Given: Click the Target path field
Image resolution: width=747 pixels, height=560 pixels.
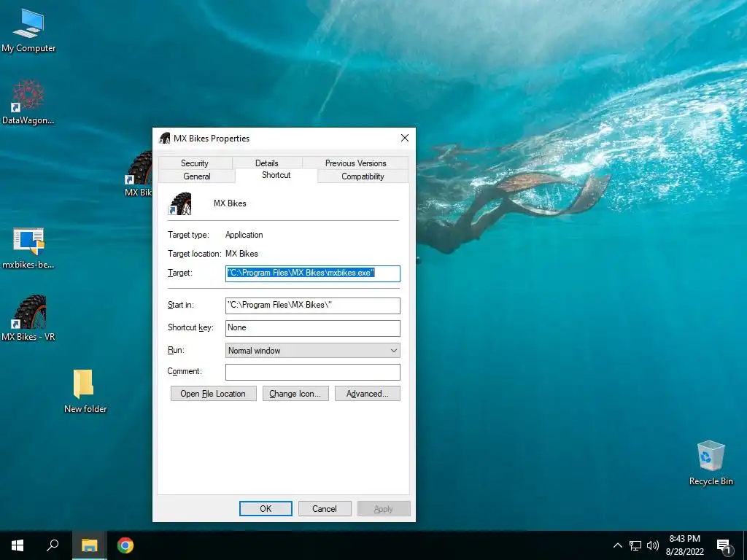Looking at the screenshot, I should (312, 273).
